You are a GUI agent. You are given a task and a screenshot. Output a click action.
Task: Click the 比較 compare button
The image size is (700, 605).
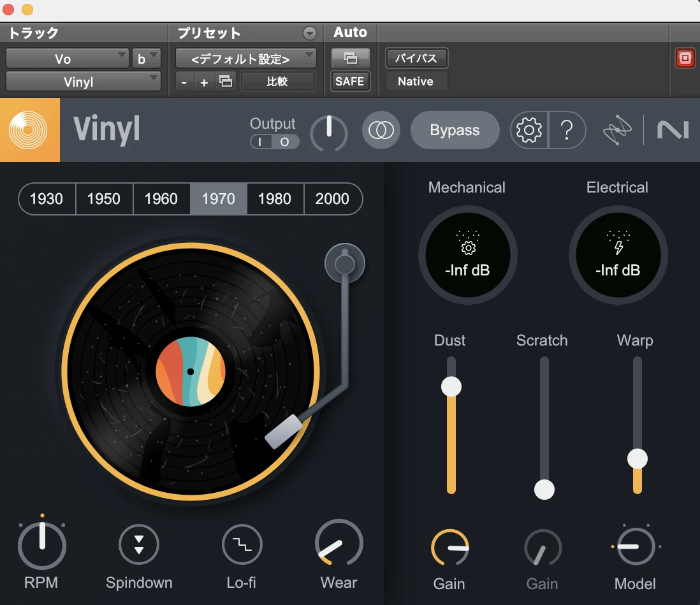coord(277,81)
